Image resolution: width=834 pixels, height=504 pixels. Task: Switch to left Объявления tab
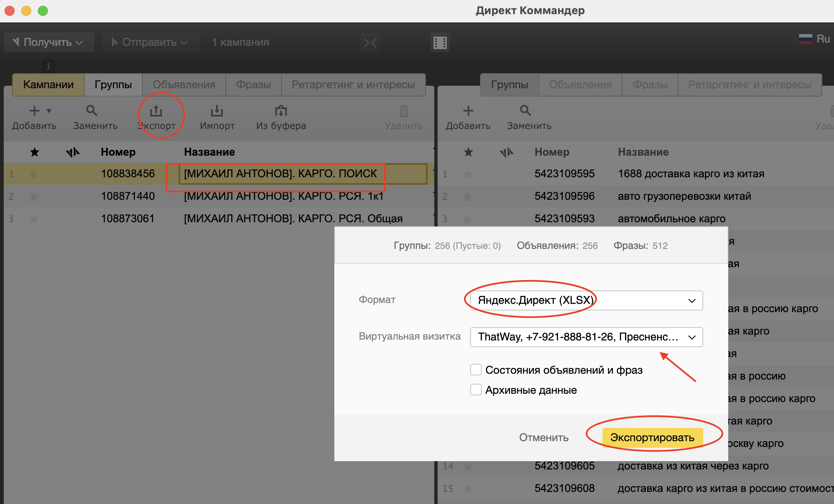click(184, 85)
